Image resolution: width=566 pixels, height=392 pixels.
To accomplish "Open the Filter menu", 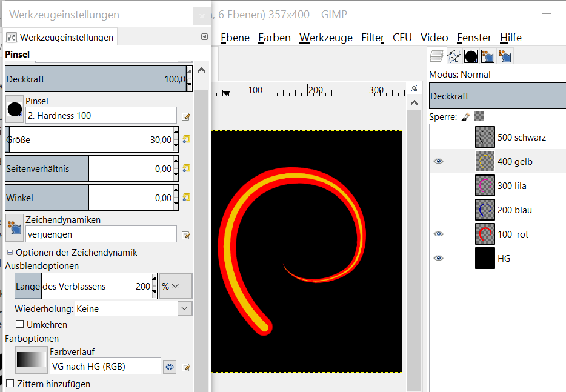I will [373, 38].
